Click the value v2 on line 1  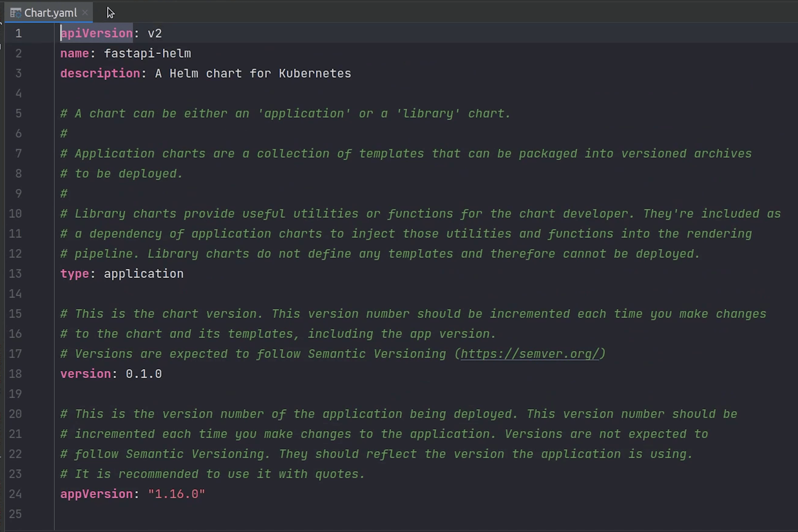pyautogui.click(x=155, y=33)
